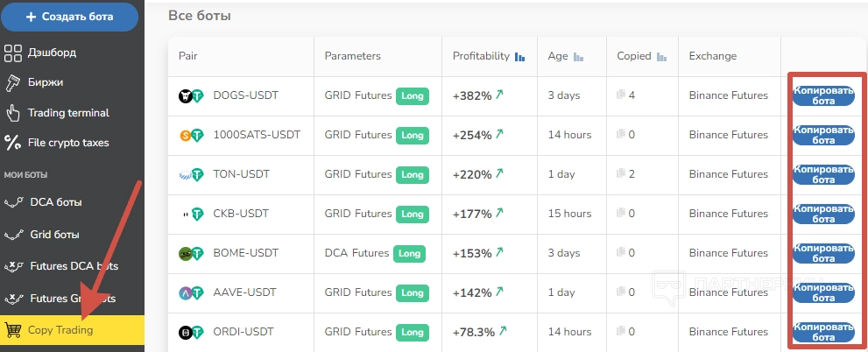Screen dimensions: 868x352
Task: Open Copy Trading menu item
Action: tap(72, 330)
